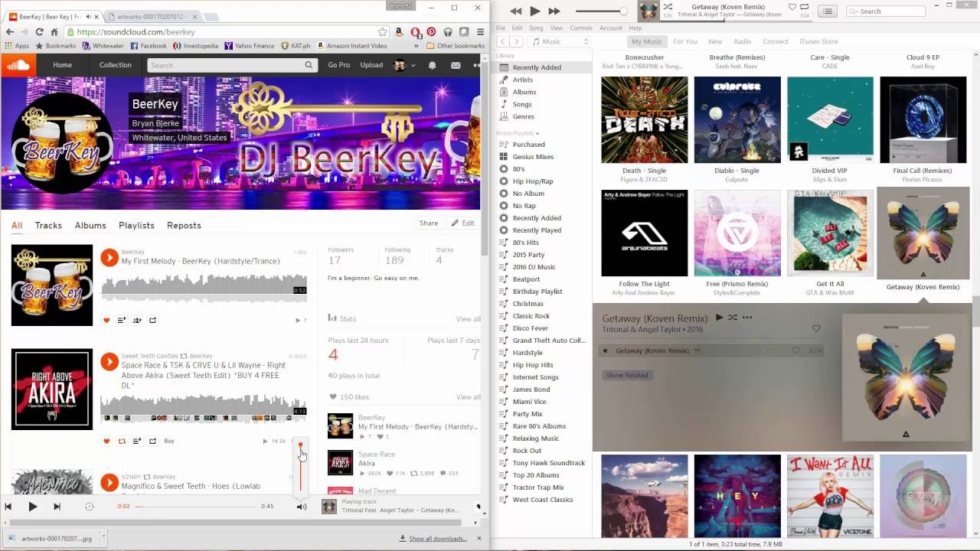This screenshot has width=980, height=551.
Task: Open SoundCloud messages envelope icon
Action: click(456, 66)
